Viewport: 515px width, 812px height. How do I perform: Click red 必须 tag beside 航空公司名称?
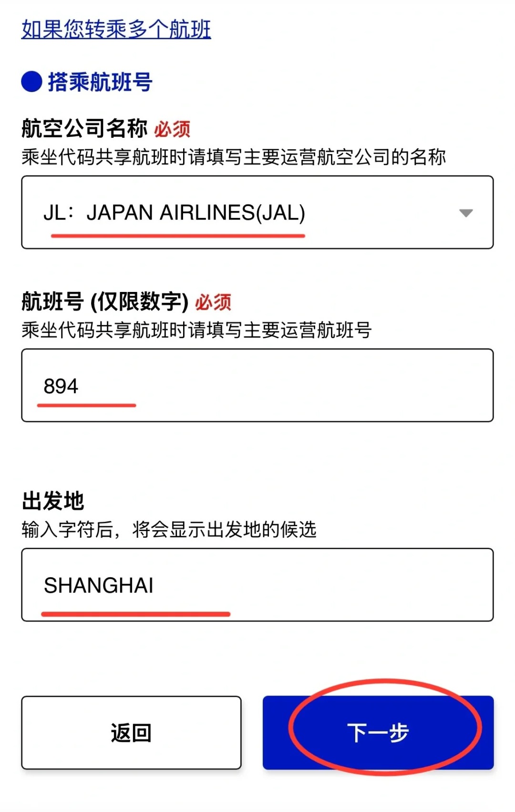pos(172,129)
